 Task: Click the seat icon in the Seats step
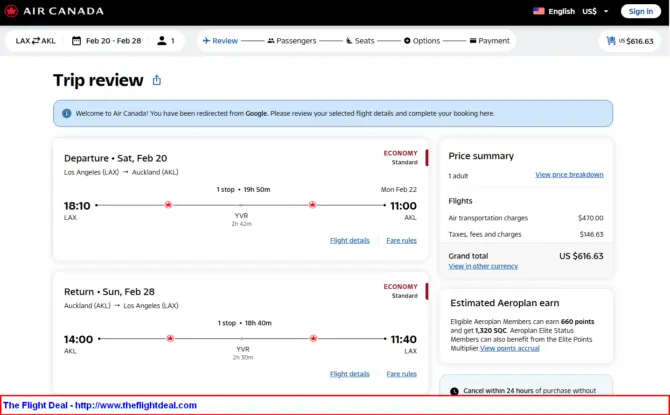[x=349, y=41]
